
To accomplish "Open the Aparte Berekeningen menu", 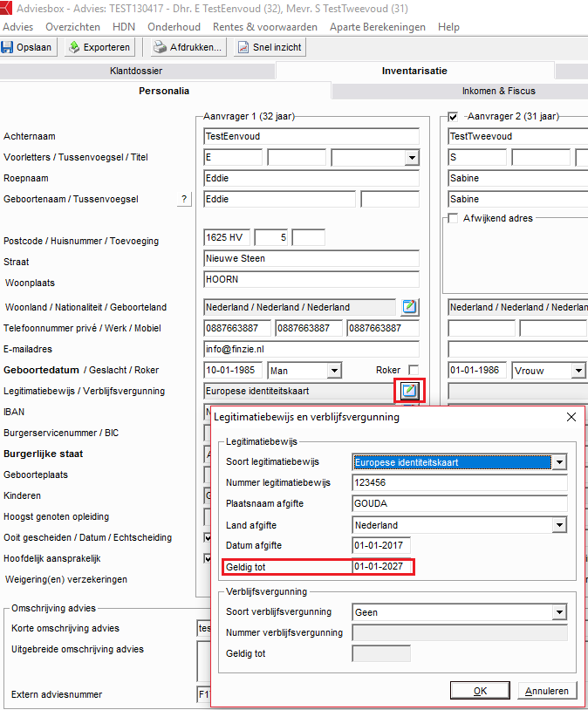I will (x=378, y=27).
